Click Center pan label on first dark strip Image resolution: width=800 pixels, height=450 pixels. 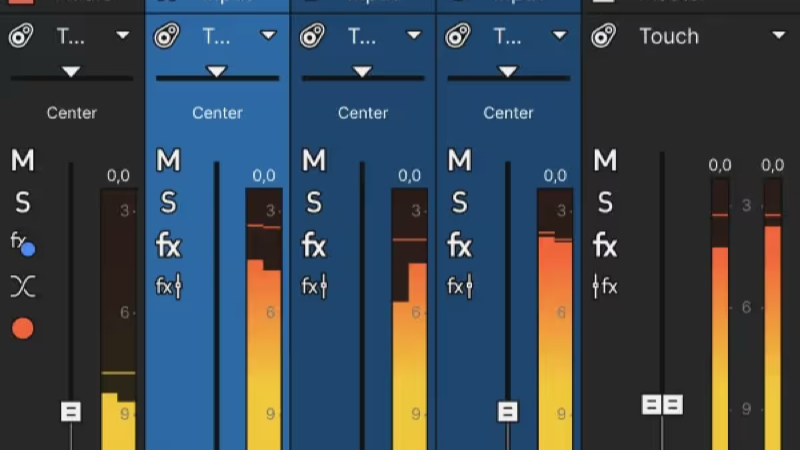pyautogui.click(x=71, y=113)
